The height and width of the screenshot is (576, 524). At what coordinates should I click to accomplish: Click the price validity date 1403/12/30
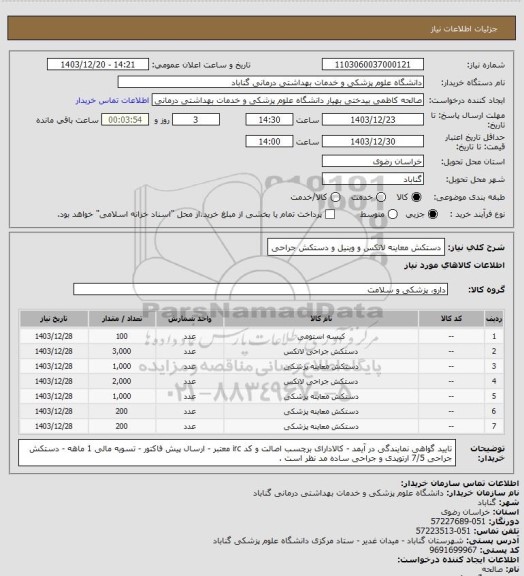click(373, 141)
